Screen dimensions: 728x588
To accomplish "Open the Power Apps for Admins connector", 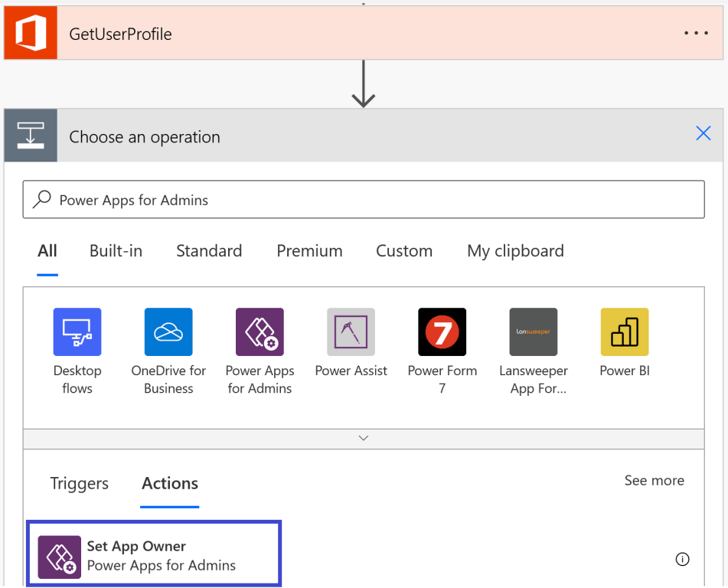I will [260, 332].
